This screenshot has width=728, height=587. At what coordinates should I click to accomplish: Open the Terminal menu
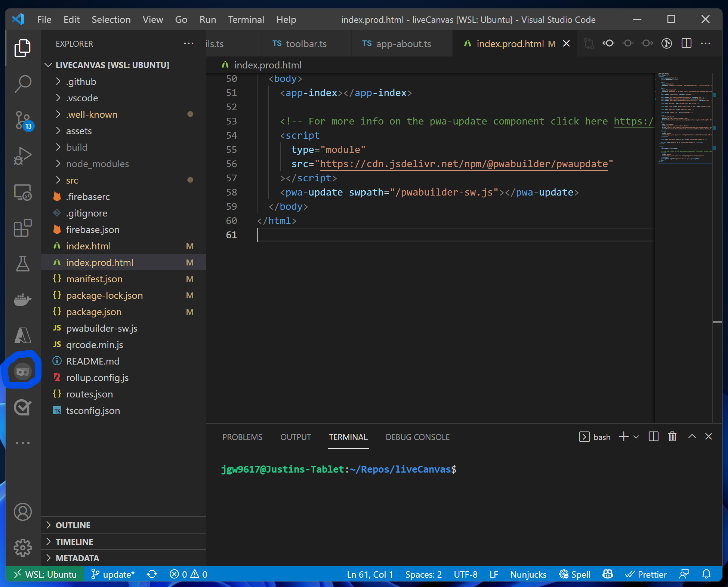coord(246,19)
